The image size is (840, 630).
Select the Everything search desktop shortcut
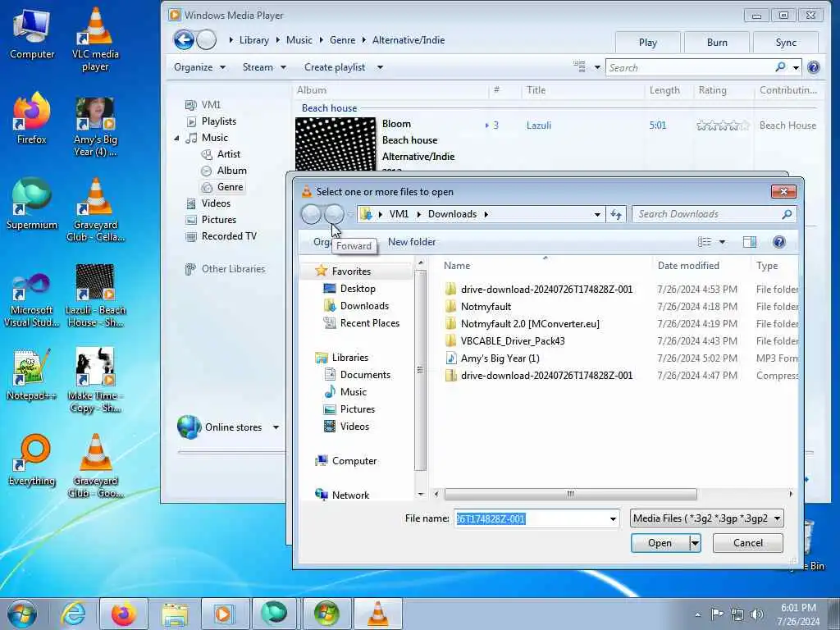[32, 459]
